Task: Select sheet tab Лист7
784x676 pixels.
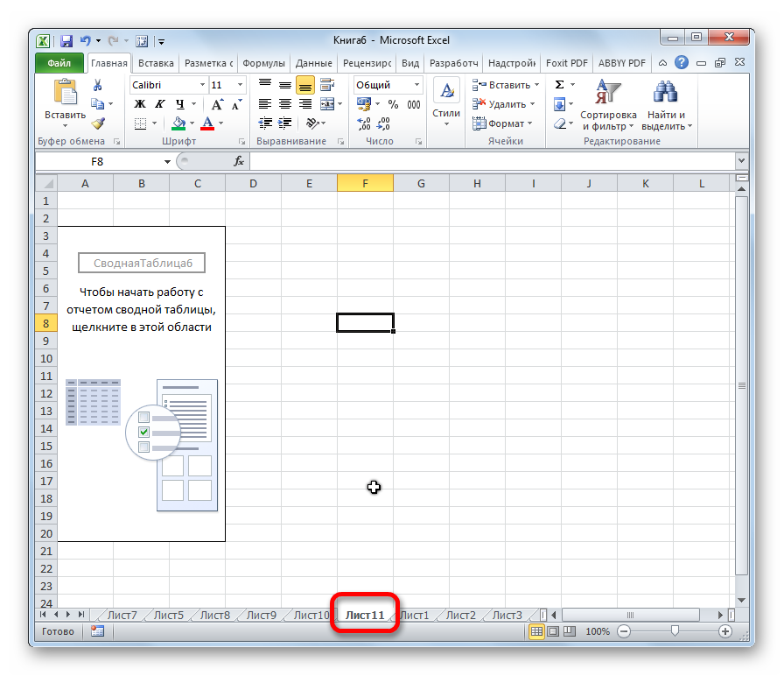Action: tap(122, 615)
